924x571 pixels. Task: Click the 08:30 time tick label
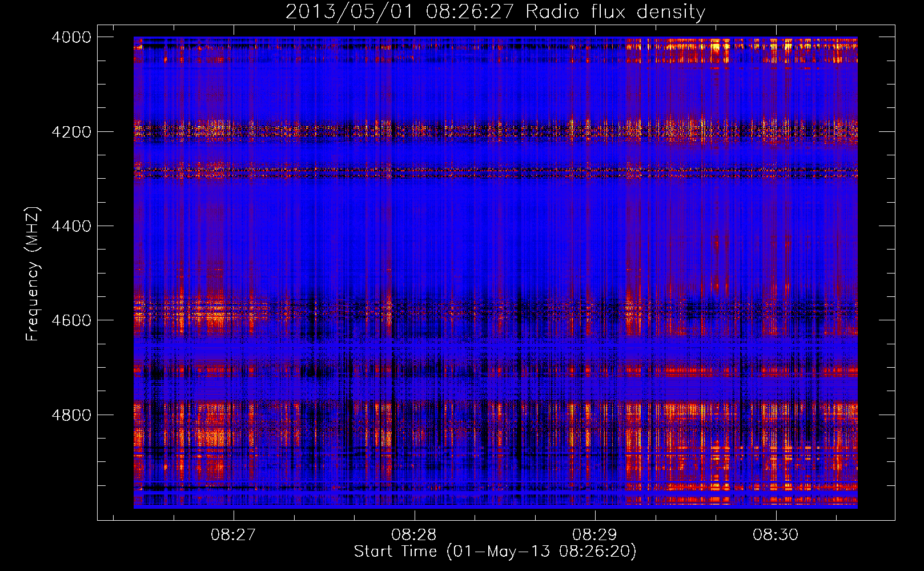click(x=775, y=534)
